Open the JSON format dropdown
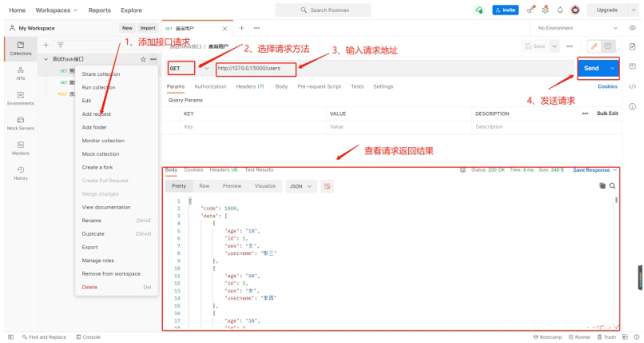 (x=300, y=185)
